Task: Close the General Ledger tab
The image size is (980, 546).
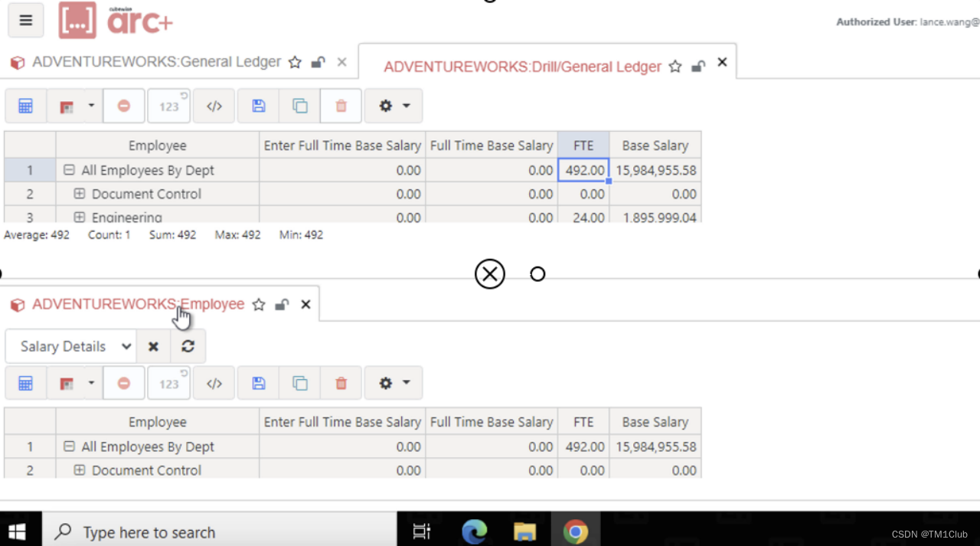Action: click(341, 62)
